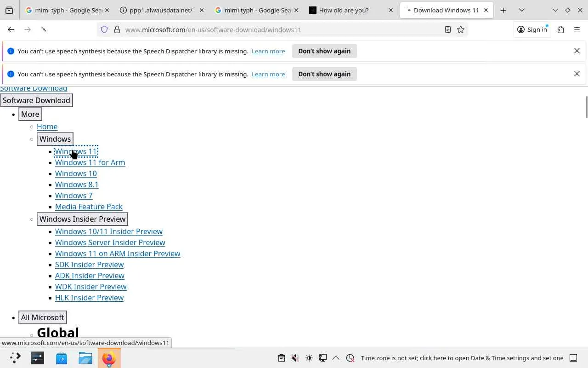The width and height of the screenshot is (588, 368).
Task: Expand the More menu button
Action: [x=30, y=114]
